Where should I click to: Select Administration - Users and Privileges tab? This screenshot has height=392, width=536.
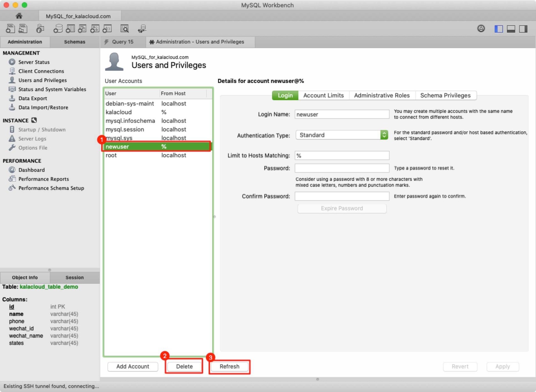pyautogui.click(x=200, y=42)
